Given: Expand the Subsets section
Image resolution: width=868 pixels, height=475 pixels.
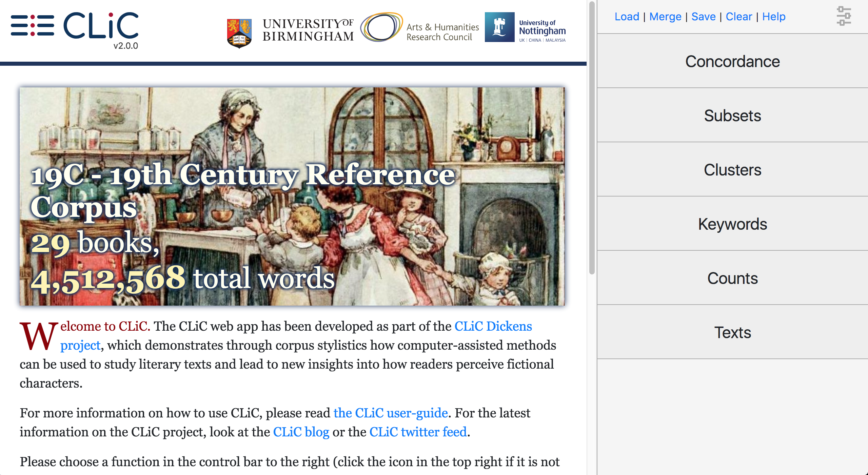Looking at the screenshot, I should (732, 116).
